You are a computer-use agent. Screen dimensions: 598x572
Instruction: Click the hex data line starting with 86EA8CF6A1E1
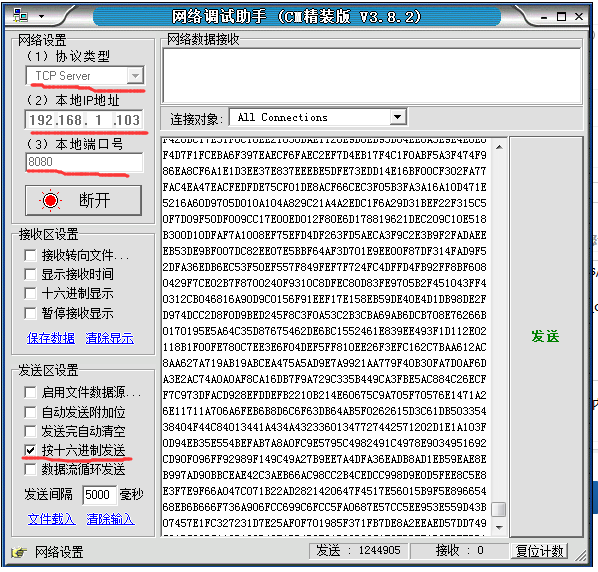click(325, 171)
